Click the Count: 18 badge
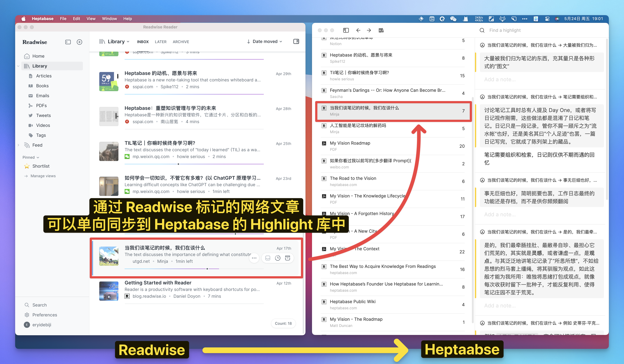624x364 pixels. (x=283, y=323)
